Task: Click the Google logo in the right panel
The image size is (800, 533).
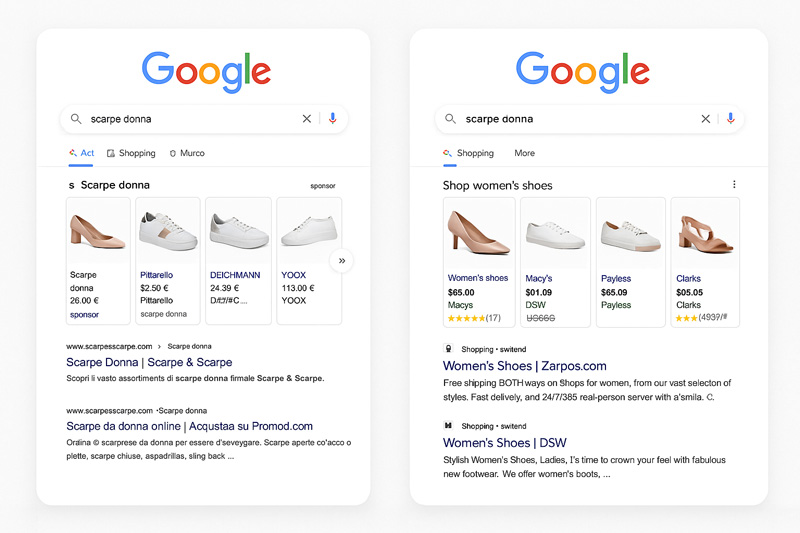Action: [x=582, y=72]
